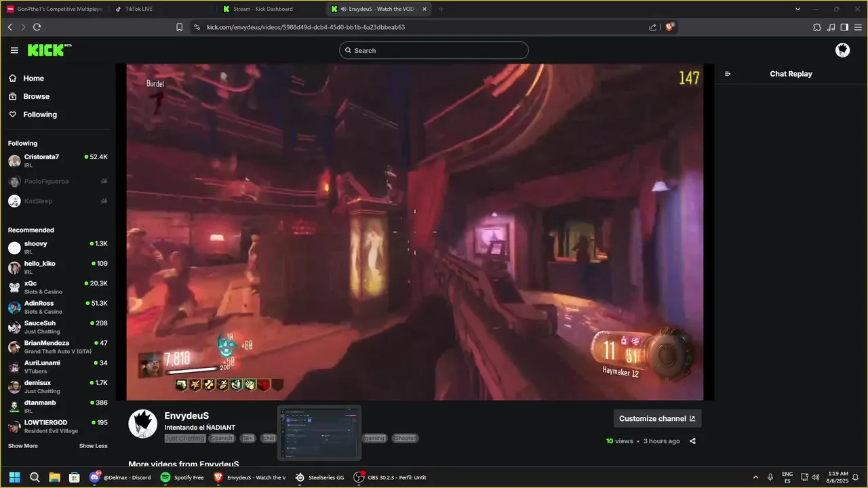Viewport: 868px width, 488px height.
Task: Open recommended channel demisux
Action: [x=57, y=386]
